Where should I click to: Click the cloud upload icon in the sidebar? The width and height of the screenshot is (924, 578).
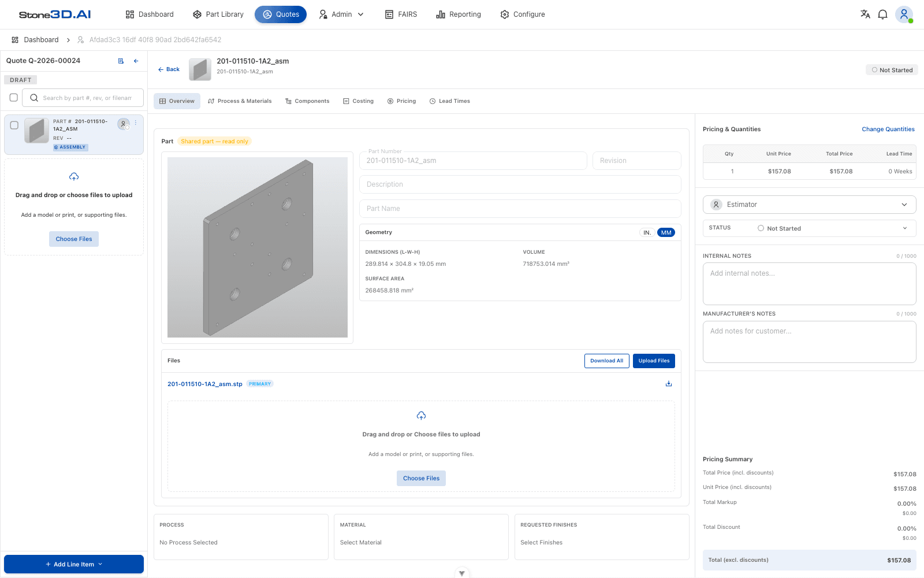click(74, 177)
